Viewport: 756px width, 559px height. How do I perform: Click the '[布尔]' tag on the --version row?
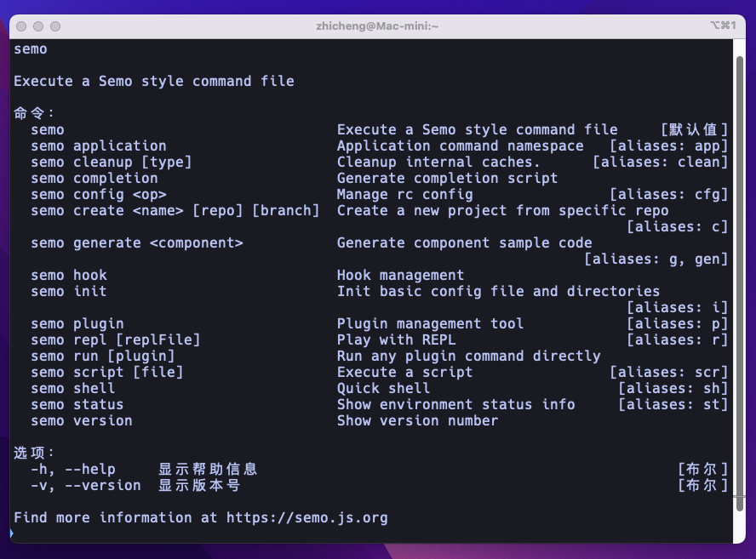coord(703,485)
